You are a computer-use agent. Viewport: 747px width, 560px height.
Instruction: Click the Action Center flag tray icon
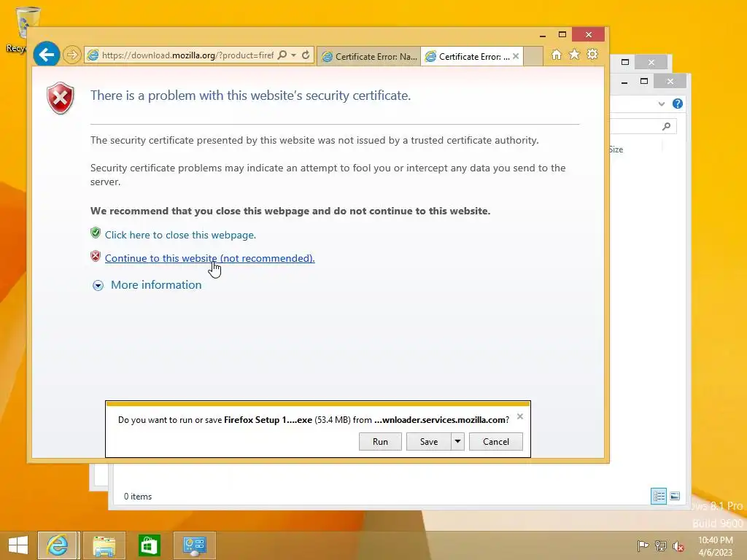coord(643,545)
